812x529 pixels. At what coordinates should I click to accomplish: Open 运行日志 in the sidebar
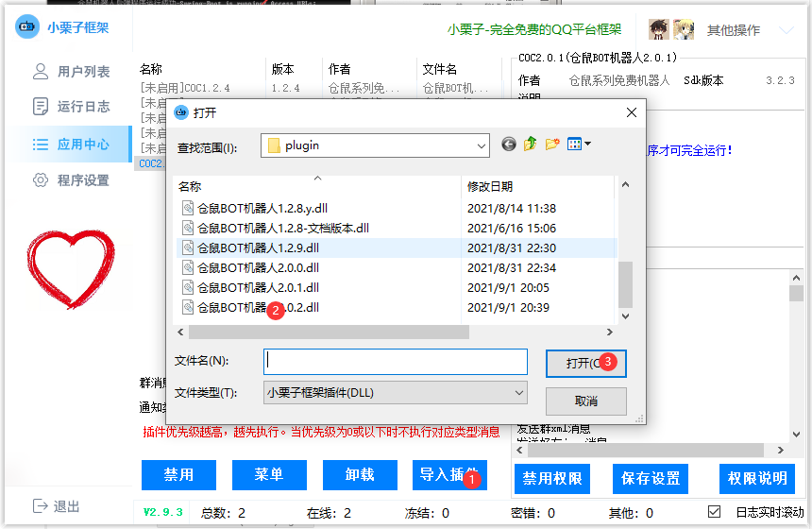[72, 106]
